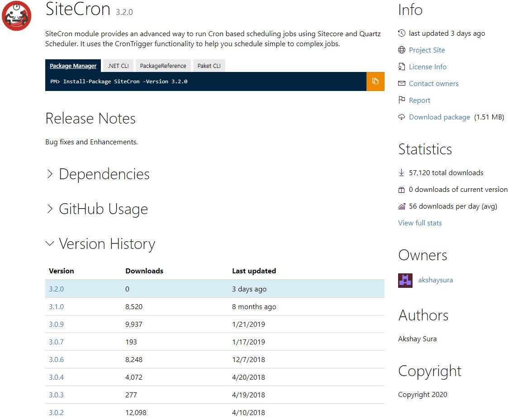This screenshot has height=420, width=508.
Task: Copy the install command with the orange button
Action: (375, 81)
